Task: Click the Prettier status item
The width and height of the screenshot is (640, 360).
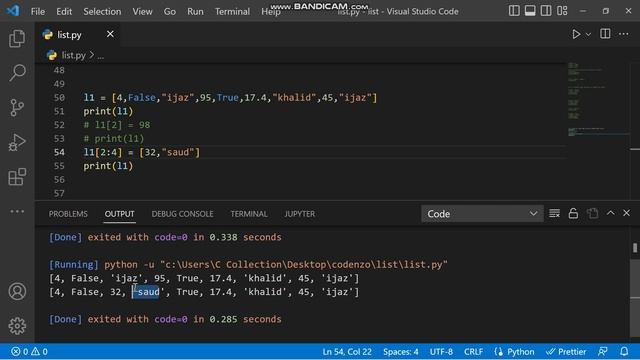Action: (566, 351)
